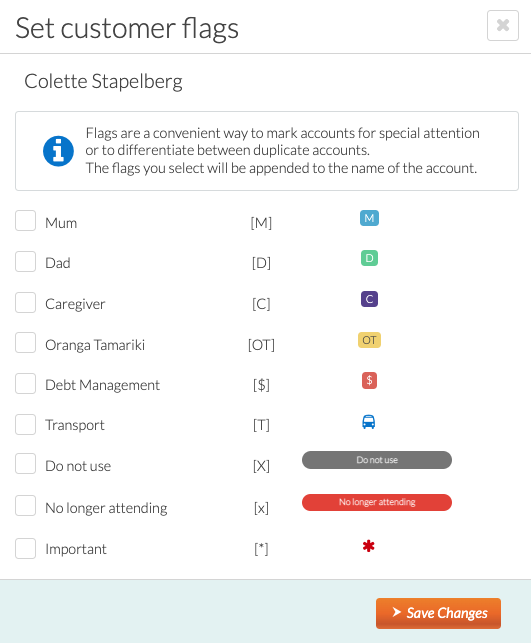
Task: Select the Debt Management checkbox
Action: pyautogui.click(x=25, y=383)
